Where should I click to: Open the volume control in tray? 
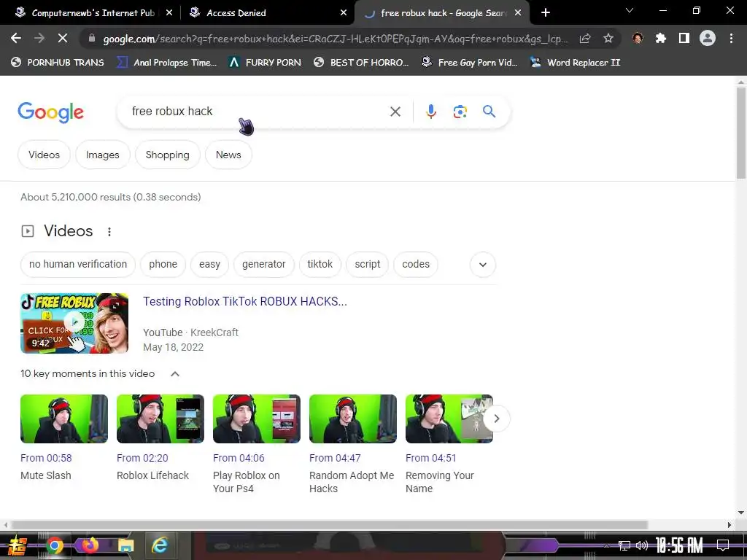642,545
